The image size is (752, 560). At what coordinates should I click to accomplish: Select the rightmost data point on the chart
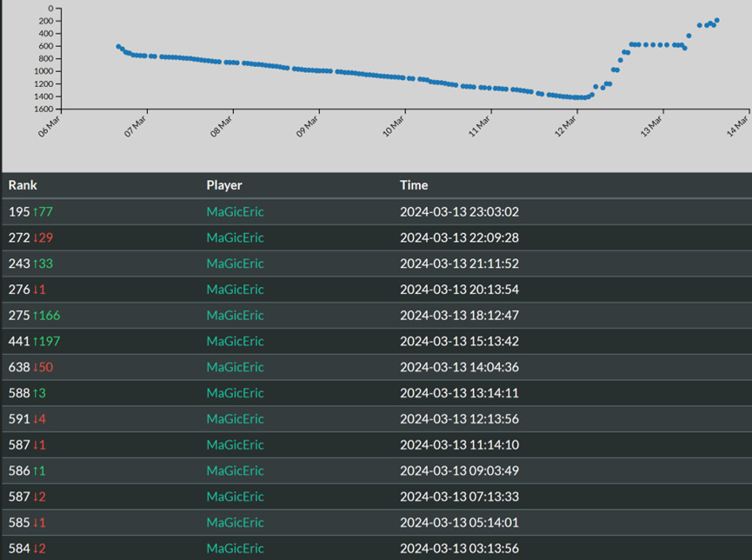716,20
